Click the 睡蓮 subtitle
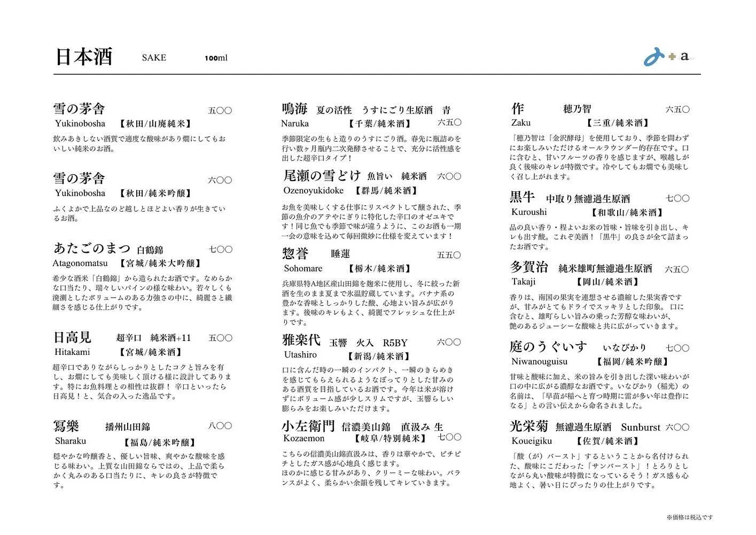The height and width of the screenshot is (535, 756). coord(340,254)
